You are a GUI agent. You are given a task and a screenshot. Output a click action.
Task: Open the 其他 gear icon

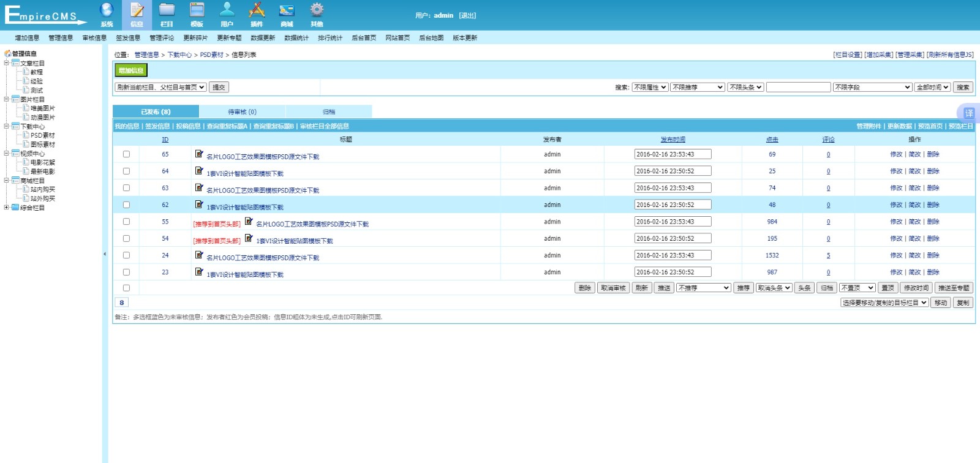click(x=317, y=10)
